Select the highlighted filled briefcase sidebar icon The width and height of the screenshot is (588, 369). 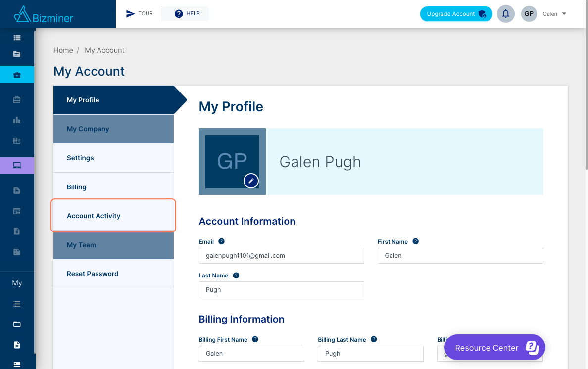pos(17,75)
